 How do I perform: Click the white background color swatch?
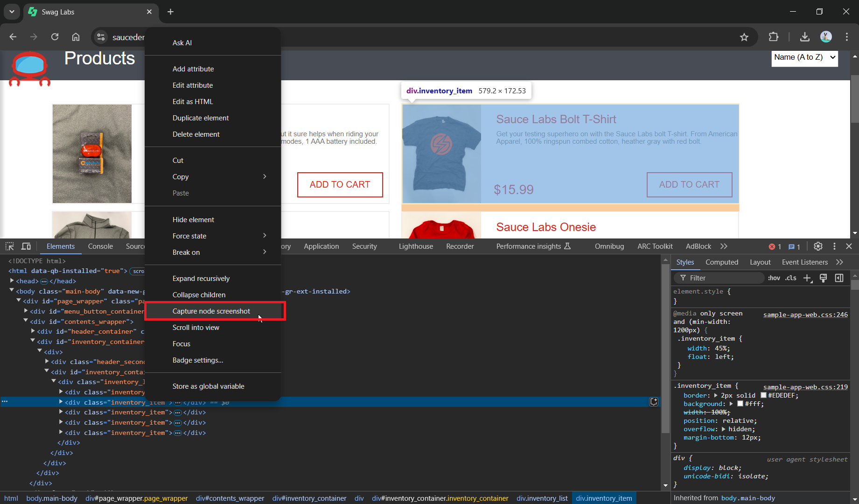740,404
